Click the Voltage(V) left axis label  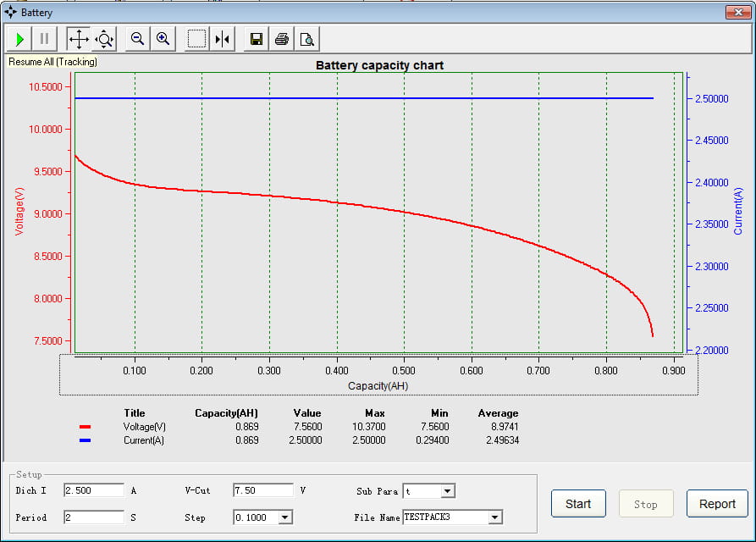(19, 211)
